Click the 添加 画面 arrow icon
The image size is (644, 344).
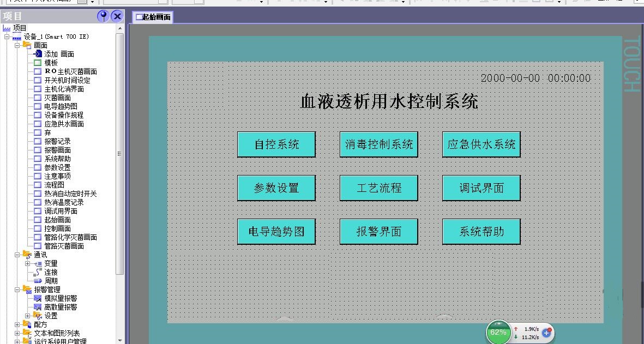coord(38,54)
